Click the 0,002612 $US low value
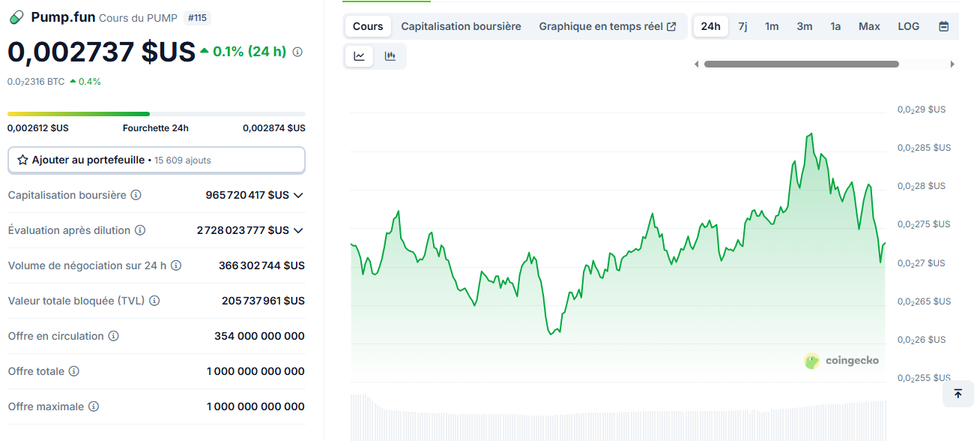The image size is (980, 441). [37, 128]
